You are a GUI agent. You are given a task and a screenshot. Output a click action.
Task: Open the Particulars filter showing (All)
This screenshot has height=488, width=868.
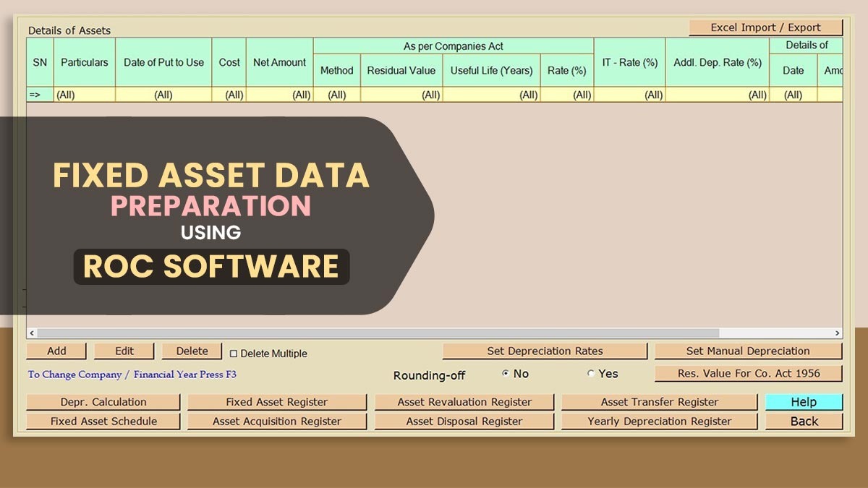(84, 94)
